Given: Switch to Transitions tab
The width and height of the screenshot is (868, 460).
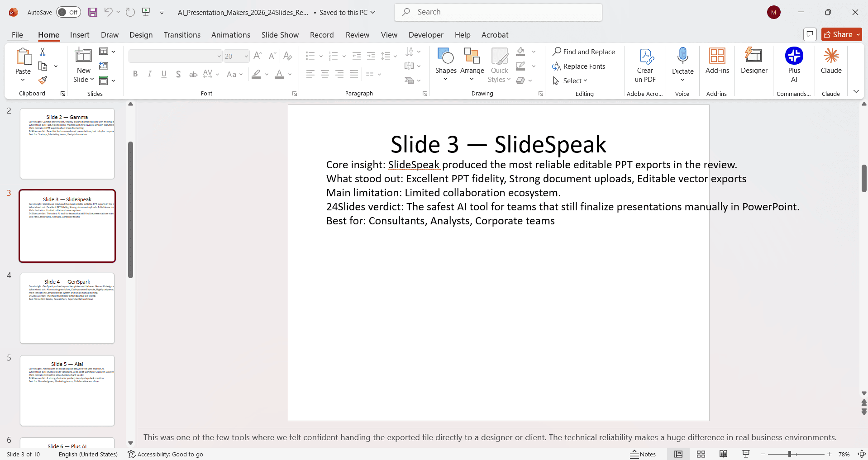Looking at the screenshot, I should click(x=182, y=35).
